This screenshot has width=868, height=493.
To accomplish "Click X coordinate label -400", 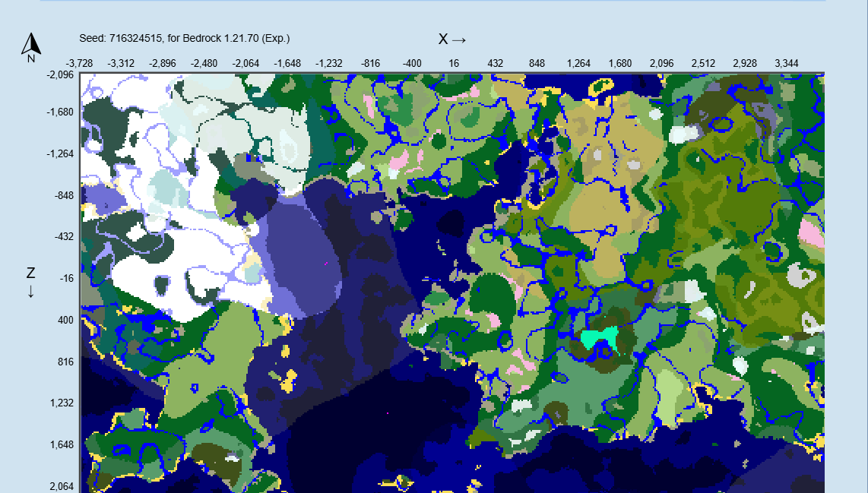I will tap(412, 63).
